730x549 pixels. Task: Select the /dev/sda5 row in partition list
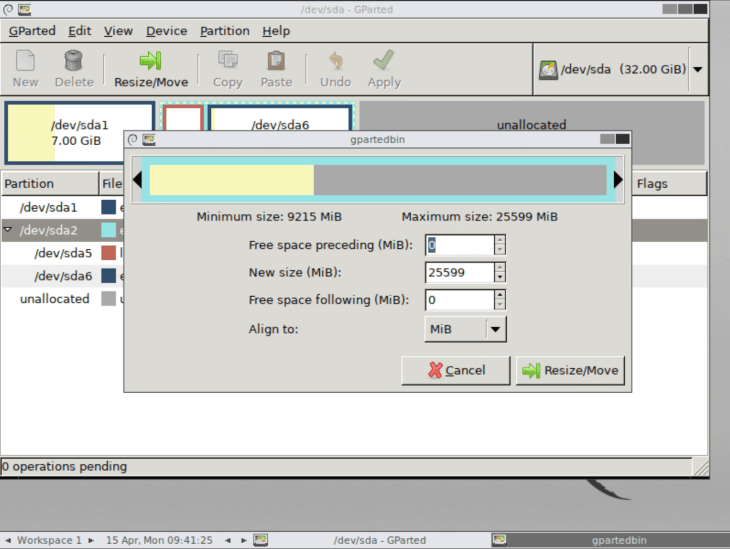click(x=63, y=253)
